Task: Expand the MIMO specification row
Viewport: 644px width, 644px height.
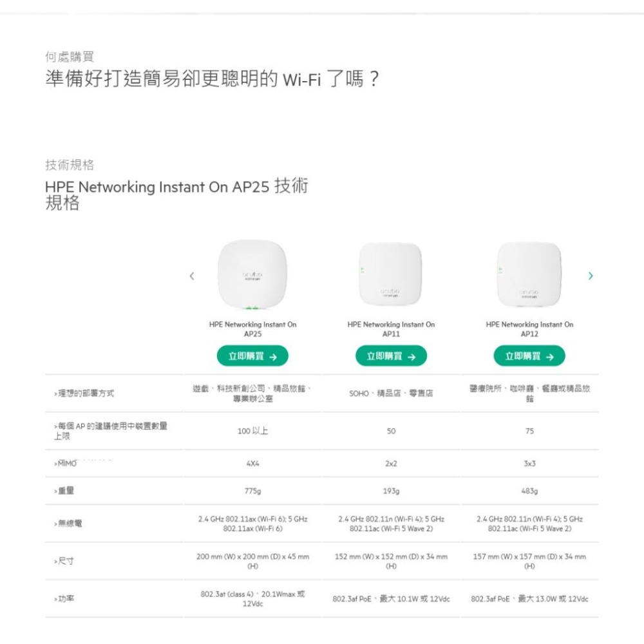Action: 66,463
